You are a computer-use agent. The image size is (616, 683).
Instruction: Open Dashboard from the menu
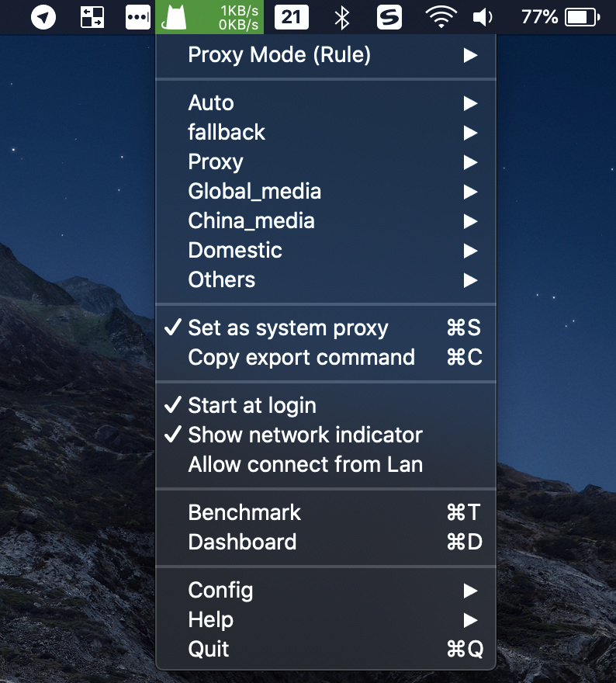(x=242, y=543)
